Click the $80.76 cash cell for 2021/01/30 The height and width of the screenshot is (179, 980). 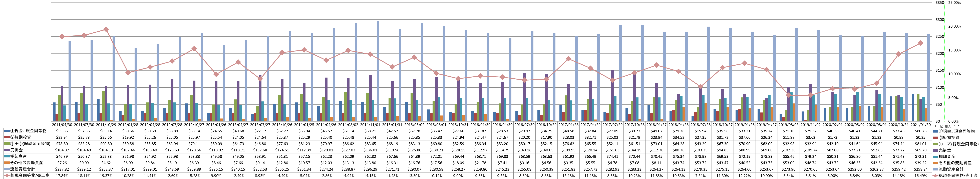click(921, 131)
